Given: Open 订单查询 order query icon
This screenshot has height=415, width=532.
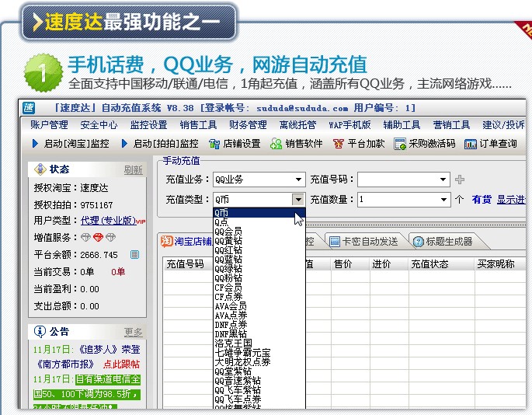Looking at the screenshot, I should (470, 144).
